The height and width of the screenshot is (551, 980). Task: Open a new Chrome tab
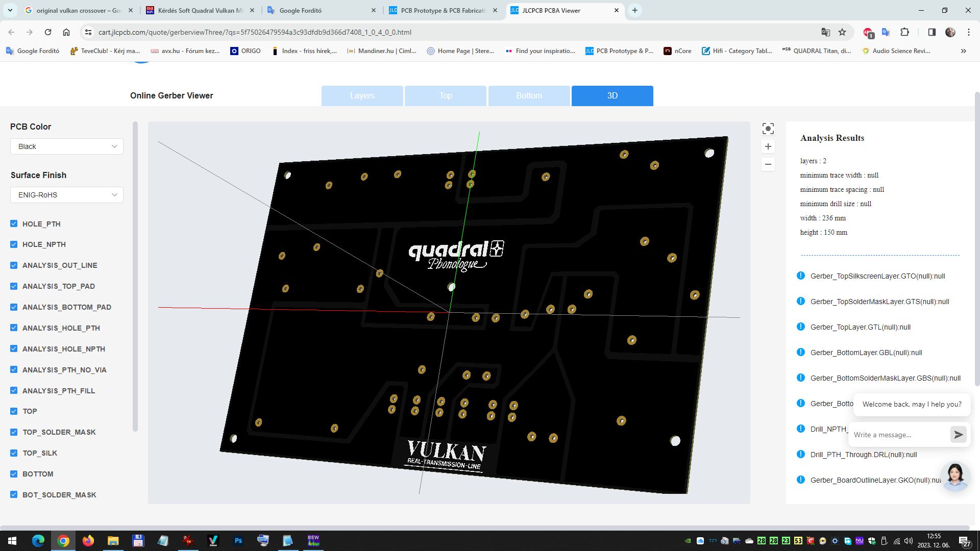click(634, 10)
